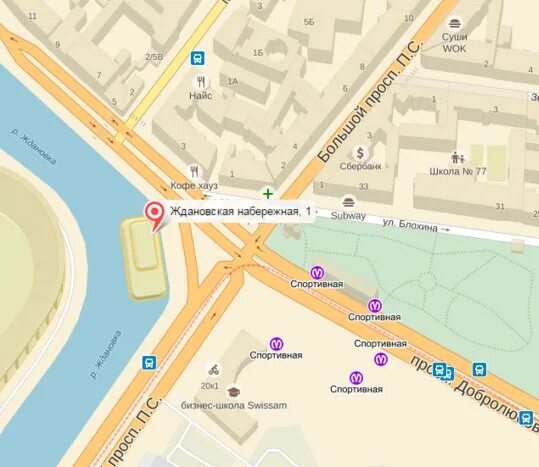The width and height of the screenshot is (539, 467).
Task: Click the red location pin marker
Action: (x=154, y=216)
